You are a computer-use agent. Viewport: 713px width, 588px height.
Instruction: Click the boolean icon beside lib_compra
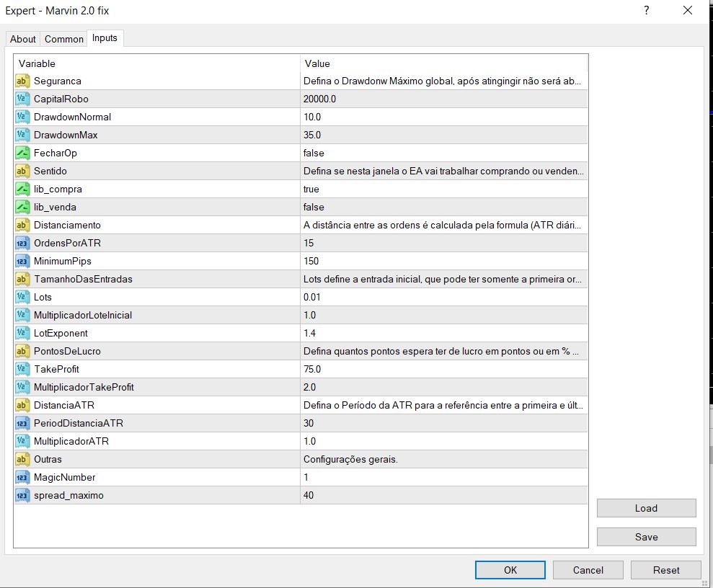22,189
